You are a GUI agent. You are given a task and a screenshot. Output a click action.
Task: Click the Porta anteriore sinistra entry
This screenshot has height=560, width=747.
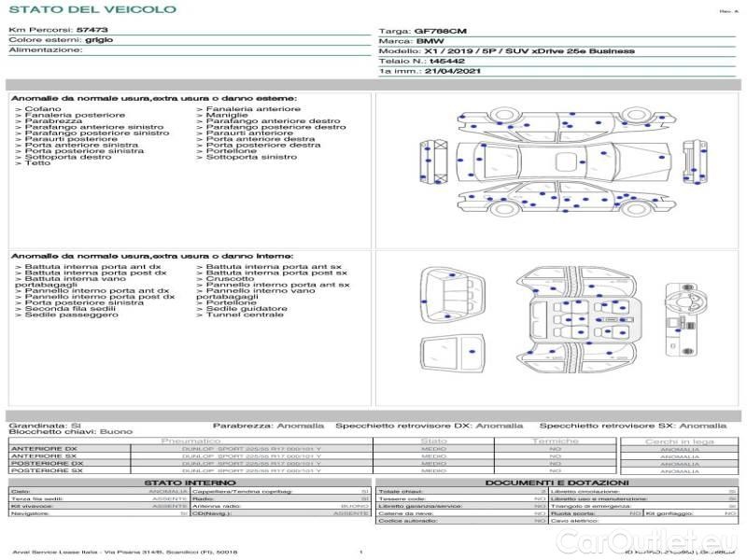77,145
